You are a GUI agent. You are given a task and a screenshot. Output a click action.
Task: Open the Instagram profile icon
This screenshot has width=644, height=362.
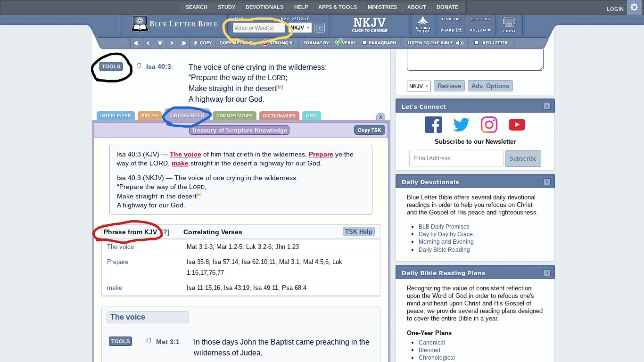click(489, 125)
